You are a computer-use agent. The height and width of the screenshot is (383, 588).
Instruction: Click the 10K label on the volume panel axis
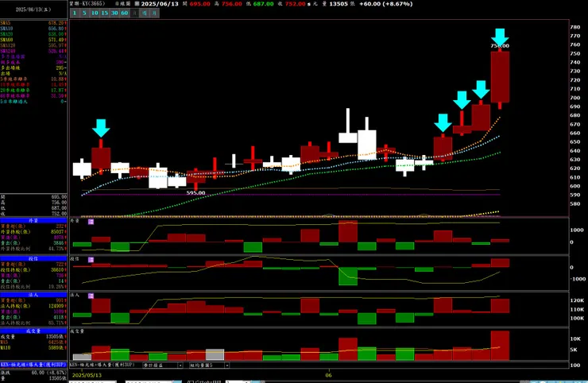(x=575, y=339)
